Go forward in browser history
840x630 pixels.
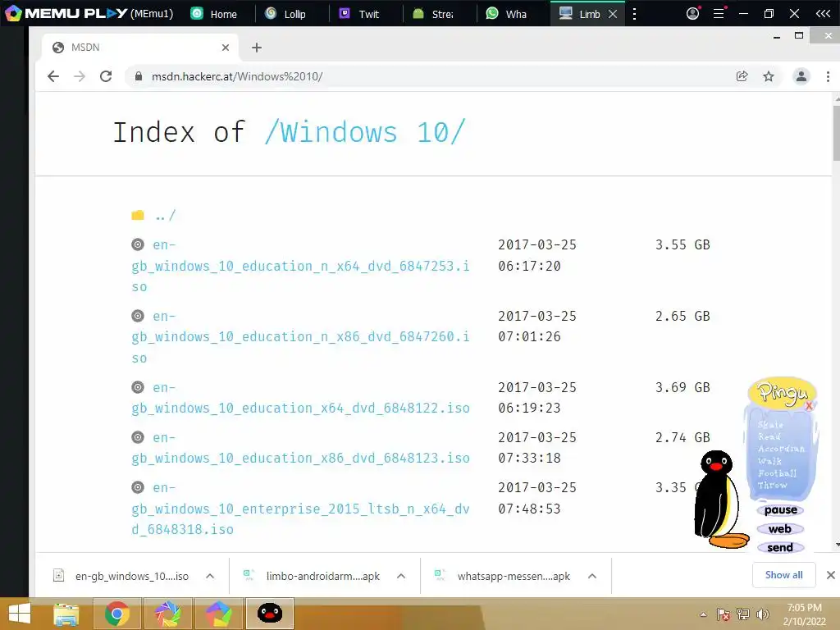coord(80,76)
